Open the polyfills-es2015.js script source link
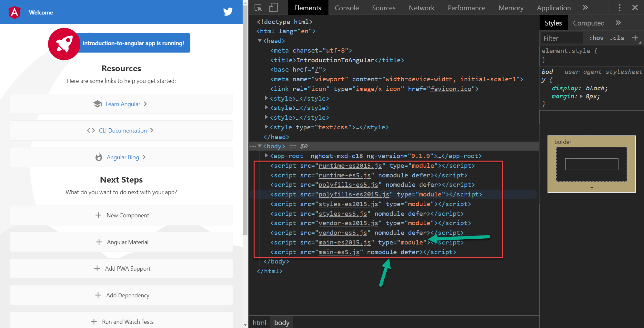 tap(354, 194)
